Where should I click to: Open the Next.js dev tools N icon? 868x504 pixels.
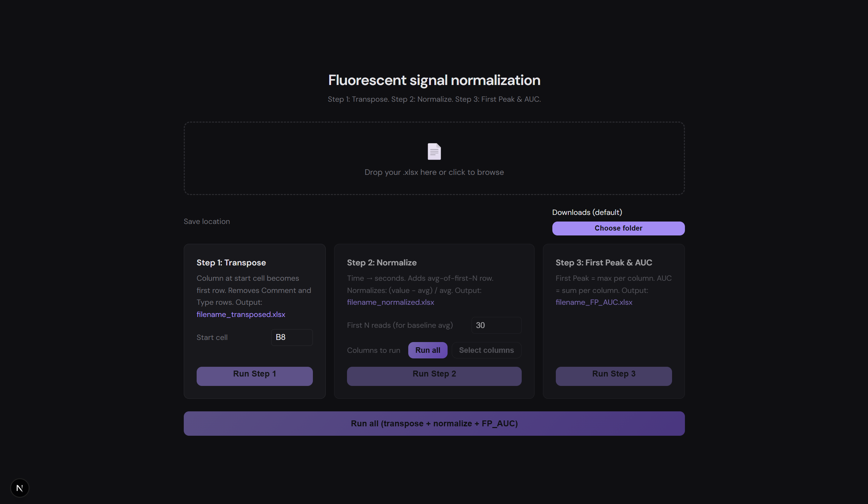[x=19, y=488]
